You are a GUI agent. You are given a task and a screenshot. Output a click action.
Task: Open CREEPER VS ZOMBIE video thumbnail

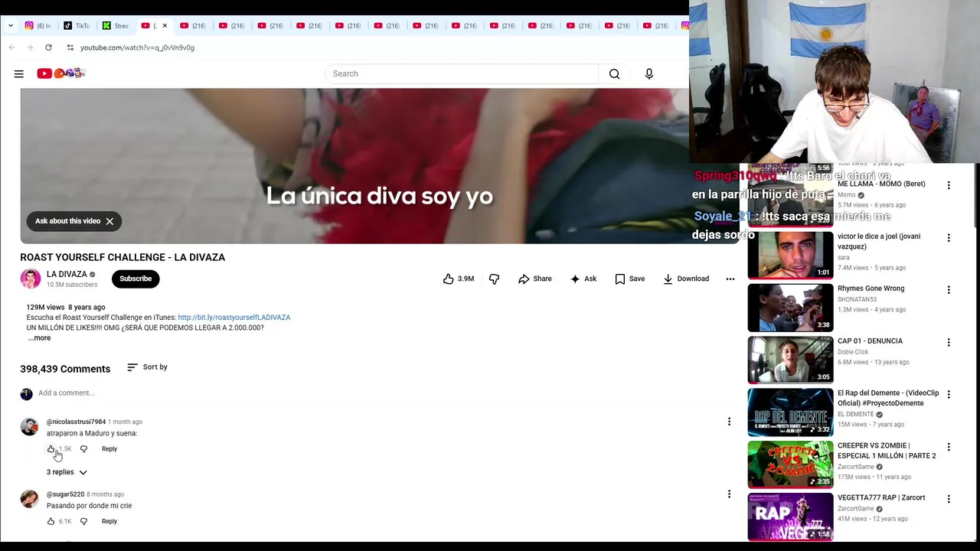(790, 464)
